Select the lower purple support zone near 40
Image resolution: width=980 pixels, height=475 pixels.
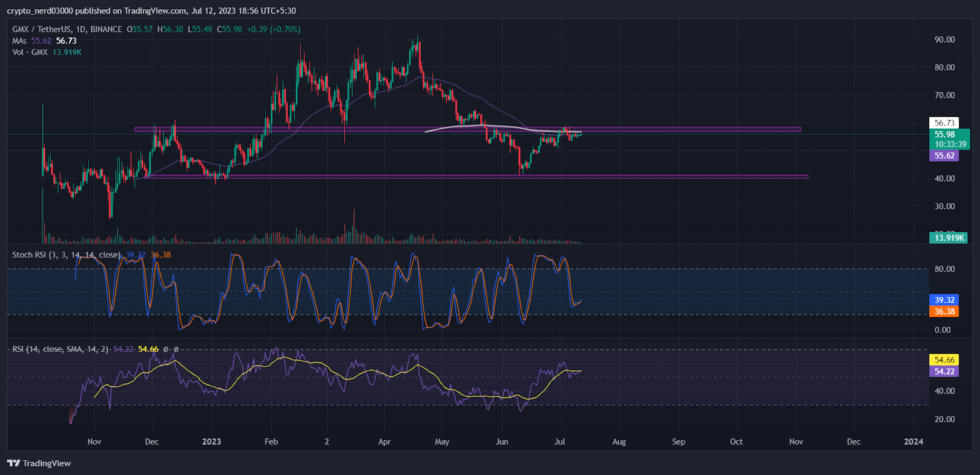tap(476, 176)
